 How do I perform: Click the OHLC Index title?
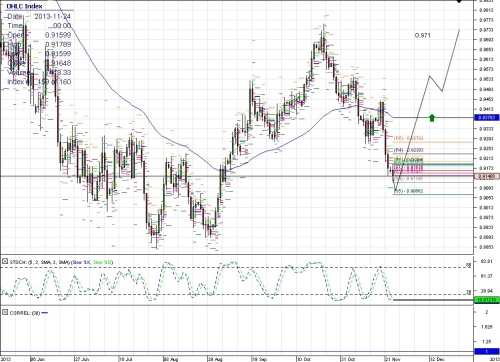[24, 6]
